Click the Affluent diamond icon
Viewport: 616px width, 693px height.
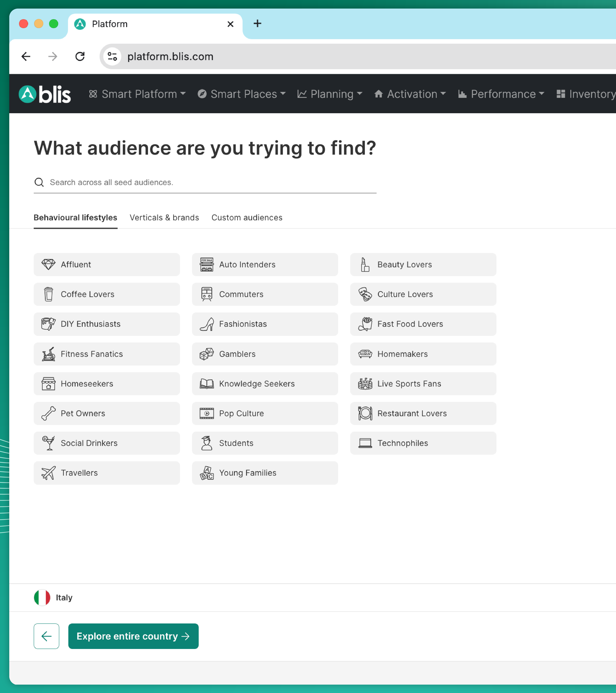pos(48,264)
